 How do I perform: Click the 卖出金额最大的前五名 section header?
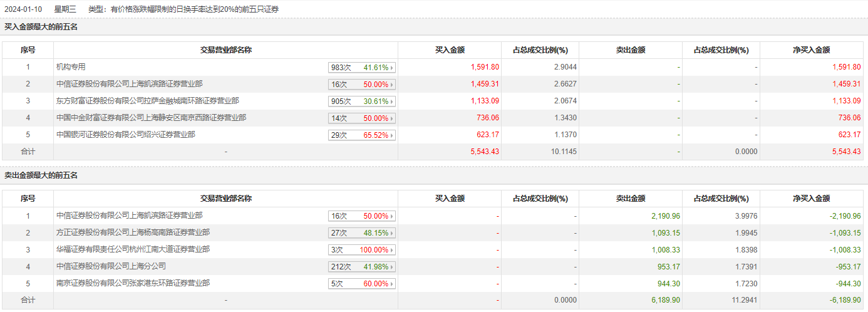41,175
